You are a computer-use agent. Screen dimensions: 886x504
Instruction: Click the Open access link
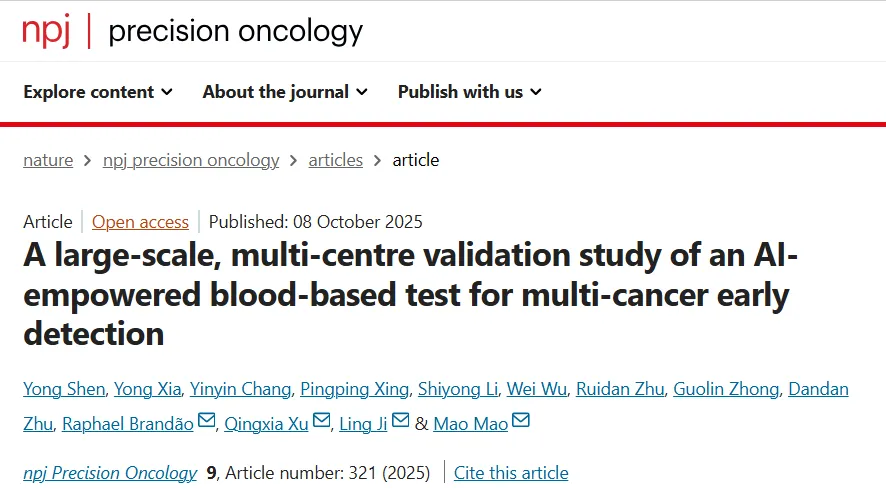[x=140, y=222]
